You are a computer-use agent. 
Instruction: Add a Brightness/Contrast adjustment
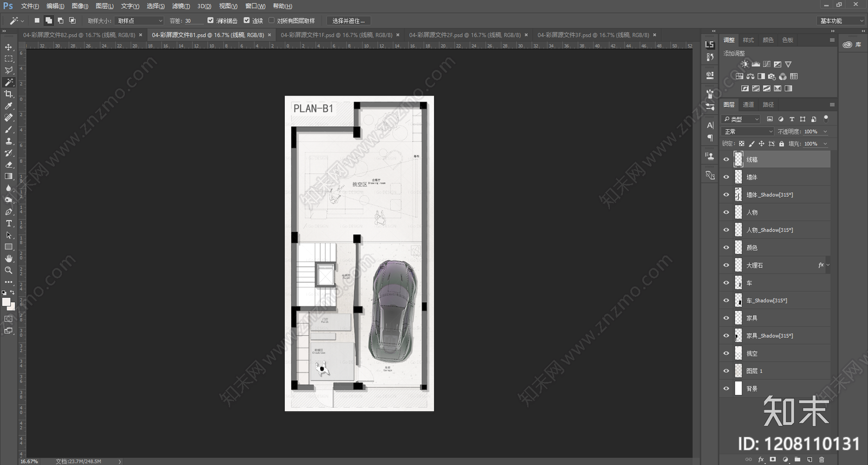click(x=745, y=64)
